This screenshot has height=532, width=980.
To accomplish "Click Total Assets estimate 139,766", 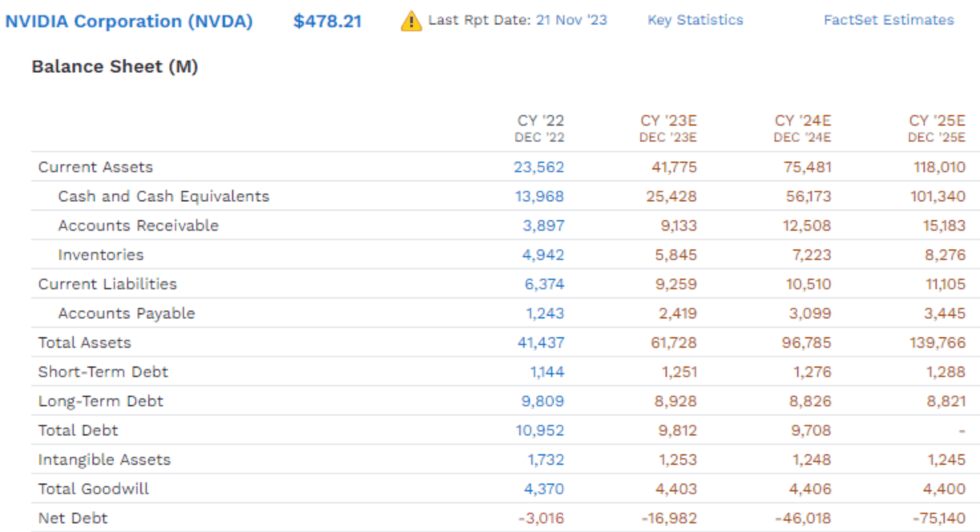I will click(x=938, y=342).
